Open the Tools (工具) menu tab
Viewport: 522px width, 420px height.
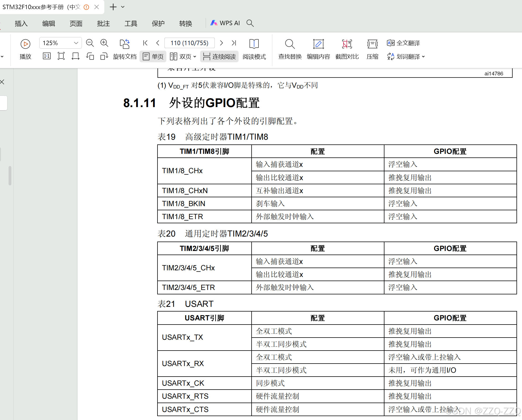click(131, 24)
